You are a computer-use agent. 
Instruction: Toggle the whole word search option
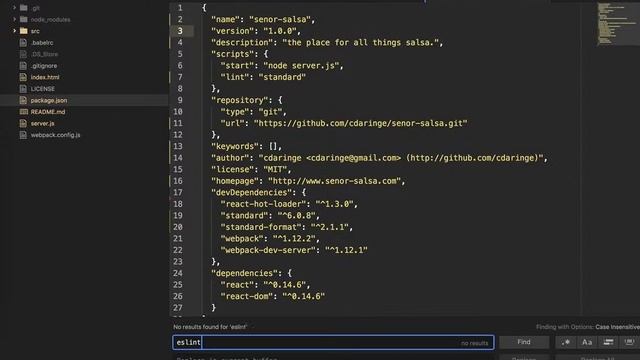(629, 342)
